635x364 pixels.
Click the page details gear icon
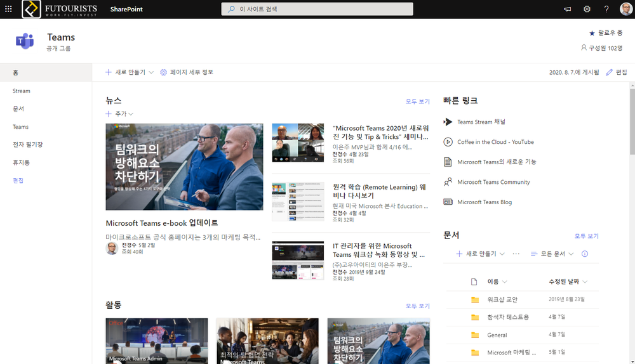tap(164, 72)
